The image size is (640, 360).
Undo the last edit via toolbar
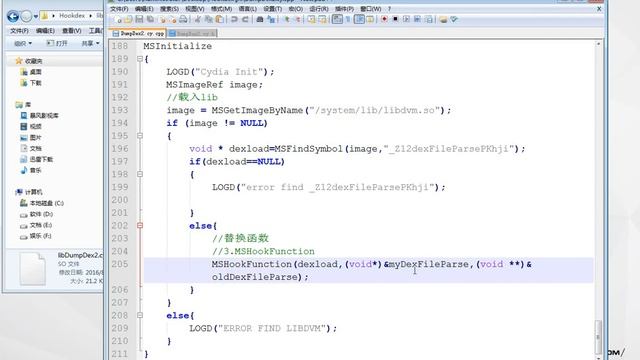tap(234, 19)
